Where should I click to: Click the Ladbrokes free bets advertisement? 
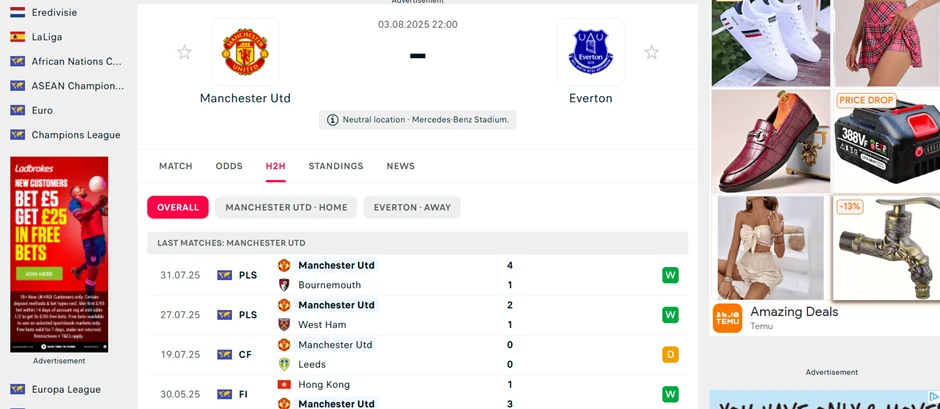click(x=59, y=254)
